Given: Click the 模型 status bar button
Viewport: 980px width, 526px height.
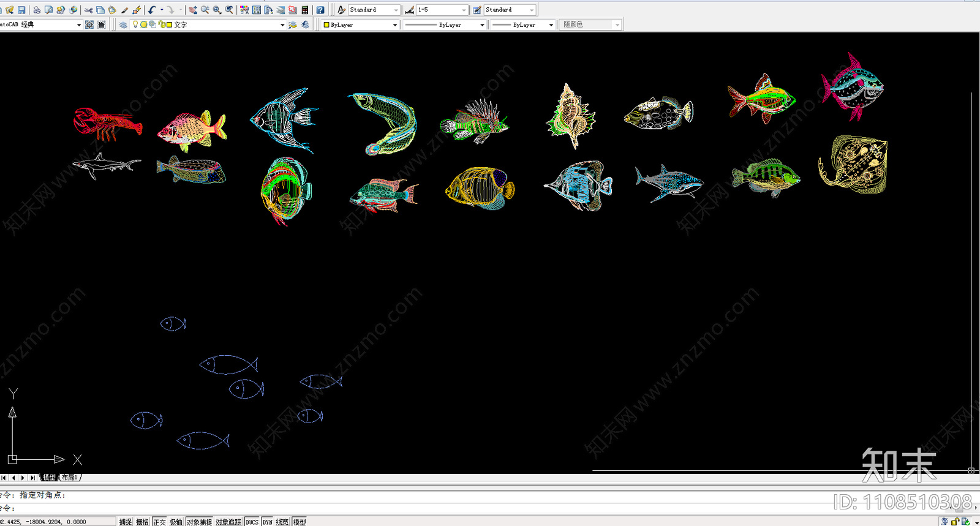Looking at the screenshot, I should [x=300, y=522].
